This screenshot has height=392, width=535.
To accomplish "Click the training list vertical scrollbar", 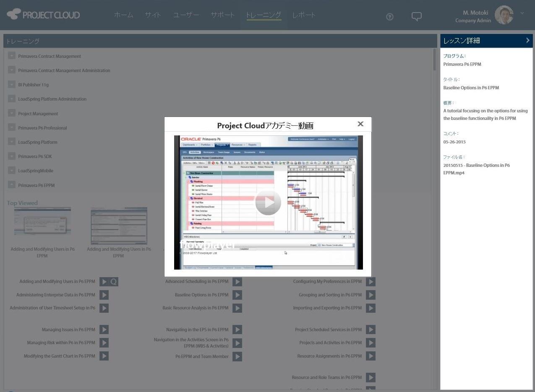I will (435, 60).
